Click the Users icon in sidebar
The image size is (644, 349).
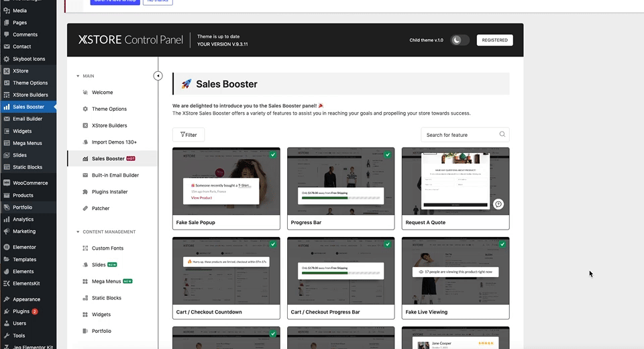point(7,323)
